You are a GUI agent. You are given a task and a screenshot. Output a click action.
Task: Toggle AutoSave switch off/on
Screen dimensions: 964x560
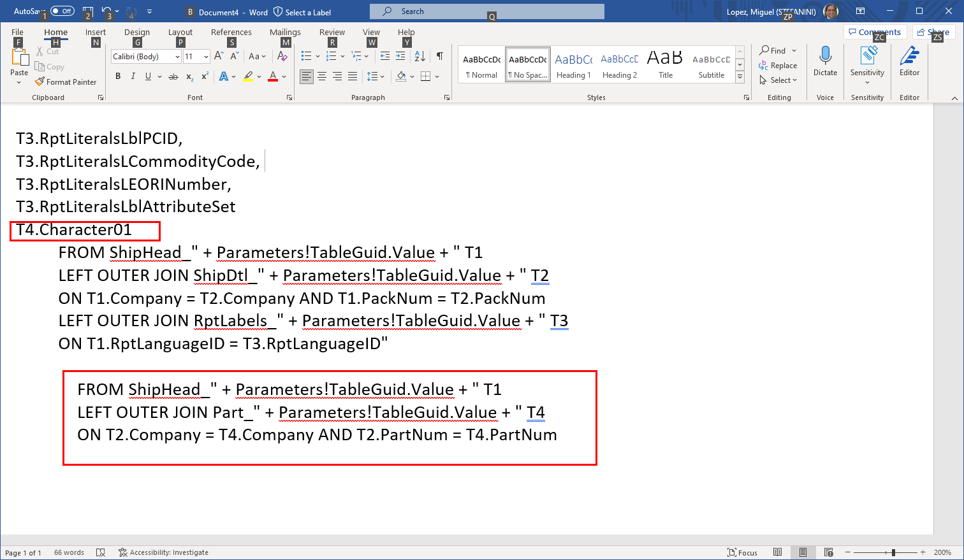62,11
